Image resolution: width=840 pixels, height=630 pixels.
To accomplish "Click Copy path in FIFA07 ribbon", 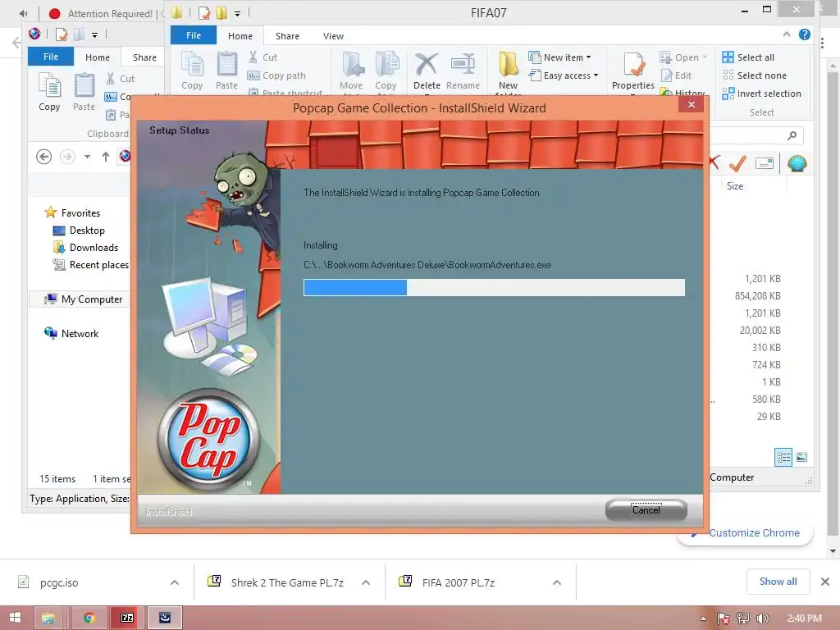I will pos(276,75).
